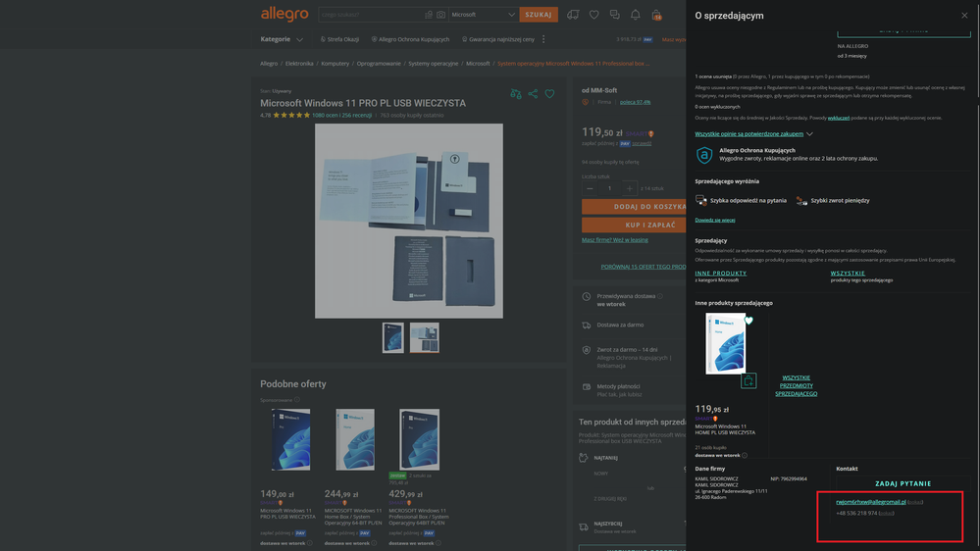The image size is (980, 551).
Task: Reveal phone number with pokaż link
Action: coord(886,513)
